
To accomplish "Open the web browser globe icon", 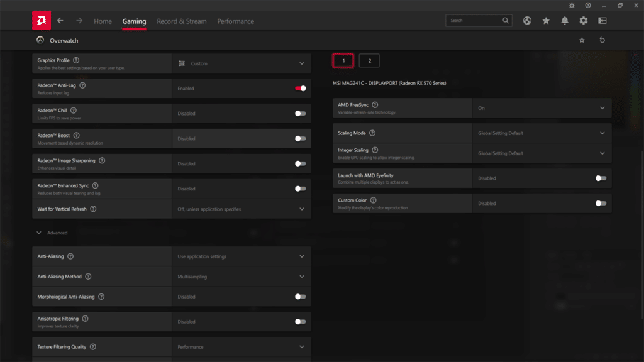I will [x=527, y=21].
